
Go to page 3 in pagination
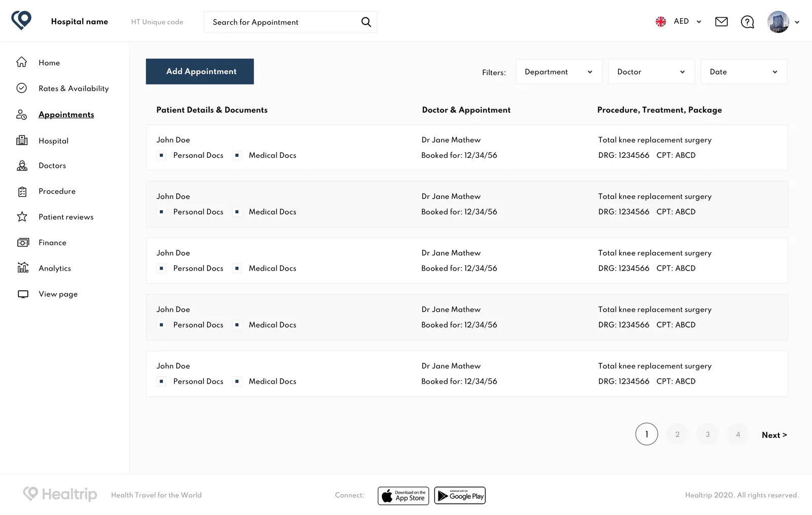707,434
